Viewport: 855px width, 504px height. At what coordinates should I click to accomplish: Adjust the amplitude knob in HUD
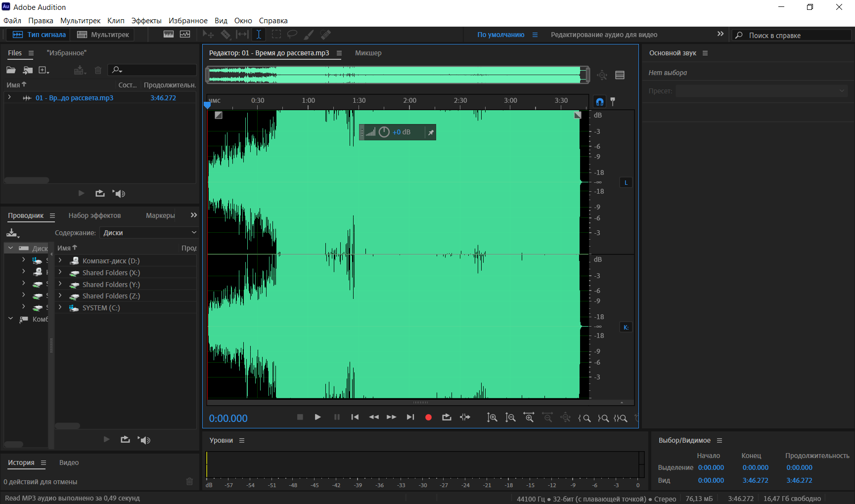(384, 132)
